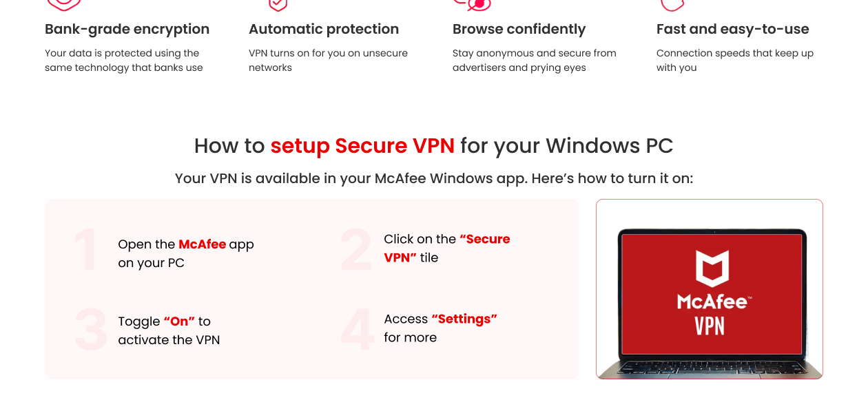This screenshot has width=868, height=413.
Task: Click the McAfee shield logo on laptop screen
Action: [x=712, y=268]
